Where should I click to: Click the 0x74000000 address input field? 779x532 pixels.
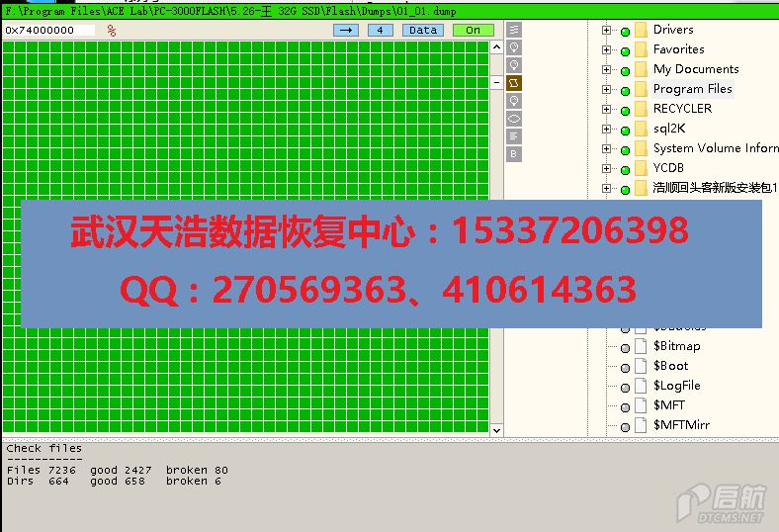[49, 31]
